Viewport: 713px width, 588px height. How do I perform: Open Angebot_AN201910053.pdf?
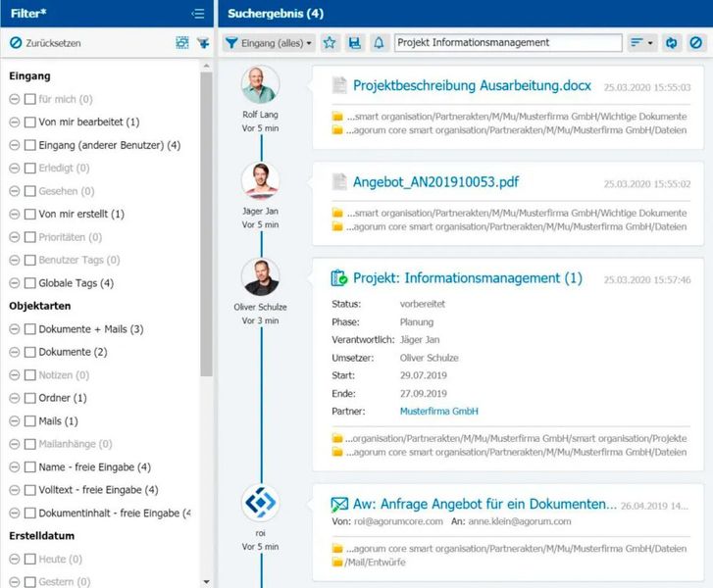[435, 181]
